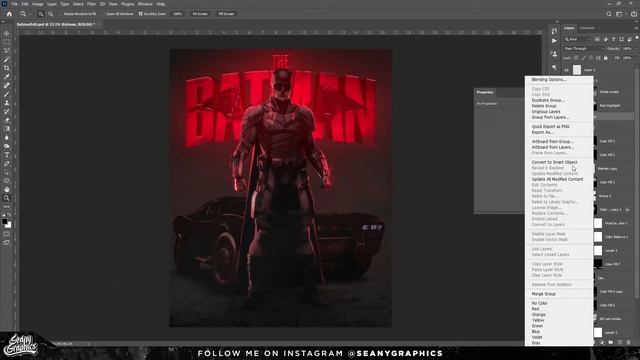The width and height of the screenshot is (640, 360).
Task: Click the Fit Screen button
Action: 200,14
